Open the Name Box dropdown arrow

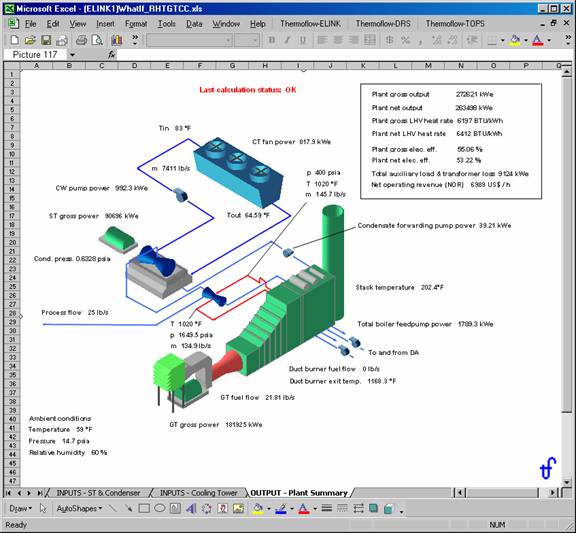click(72, 55)
